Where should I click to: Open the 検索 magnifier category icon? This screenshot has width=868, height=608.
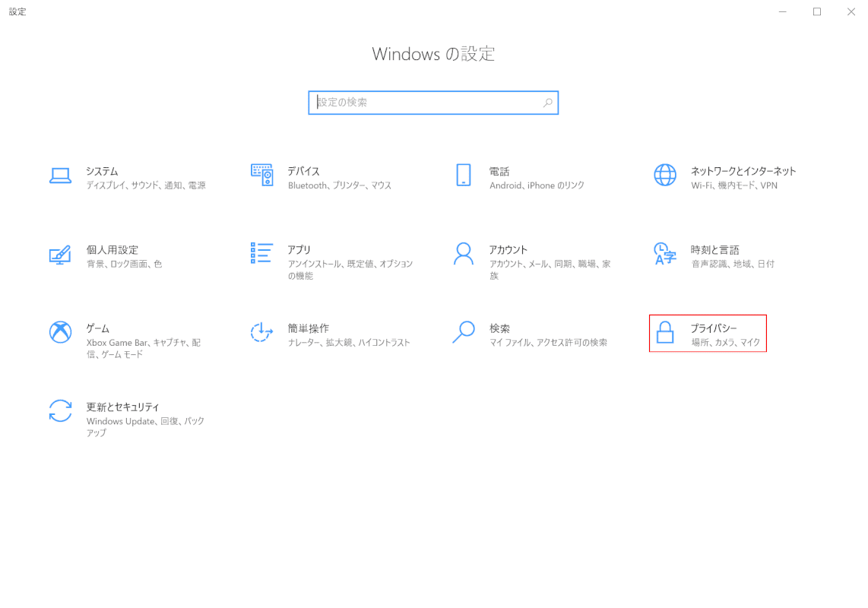point(464,332)
